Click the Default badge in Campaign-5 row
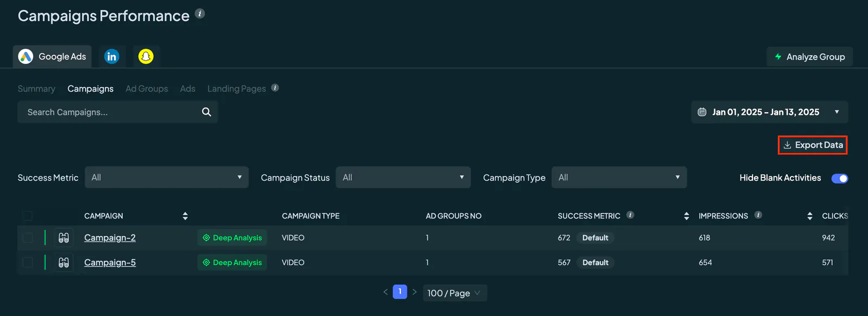The width and height of the screenshot is (868, 316). pyautogui.click(x=595, y=263)
